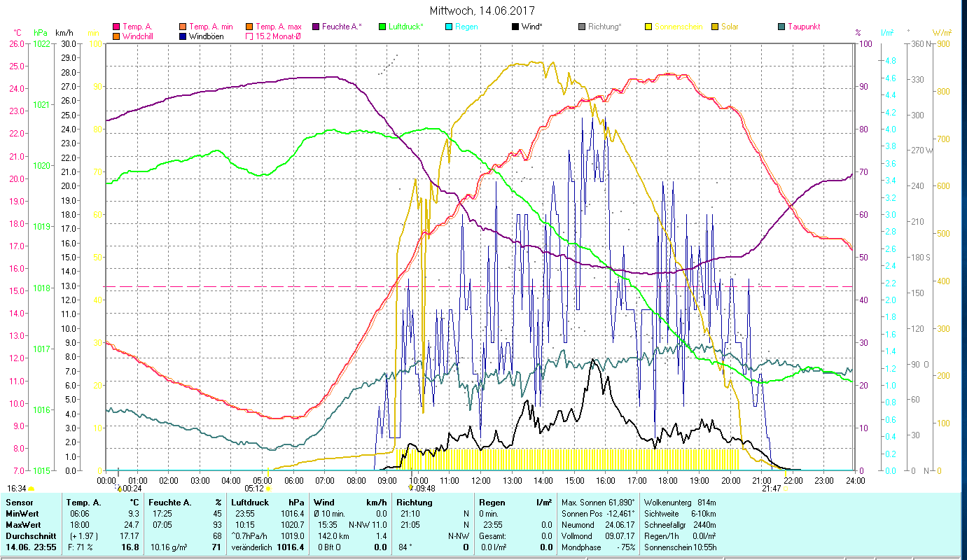Click the 'Windböen' legend label
The height and width of the screenshot is (560, 967).
click(207, 36)
